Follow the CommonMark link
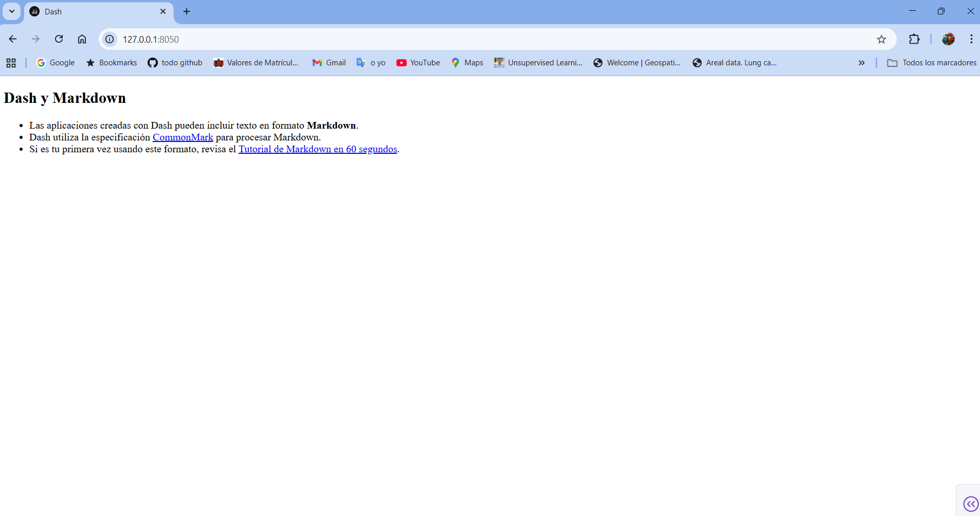Viewport: 980px width, 516px height. (x=183, y=137)
